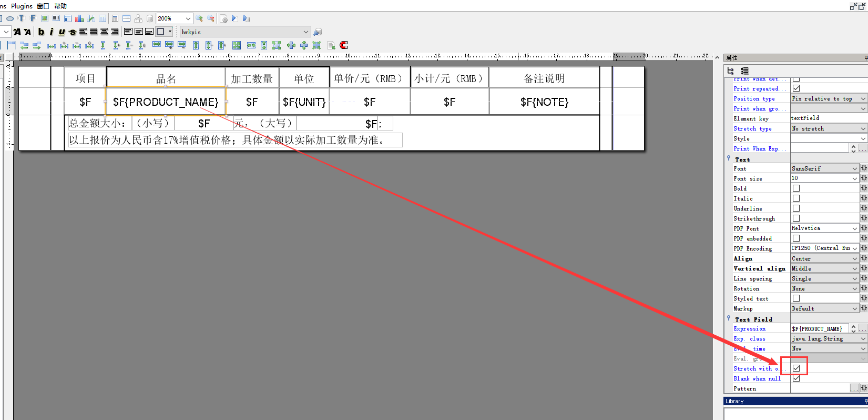Click the datasource connection icon beside hwkpis
Viewport: 868px width, 420px height.
click(318, 32)
